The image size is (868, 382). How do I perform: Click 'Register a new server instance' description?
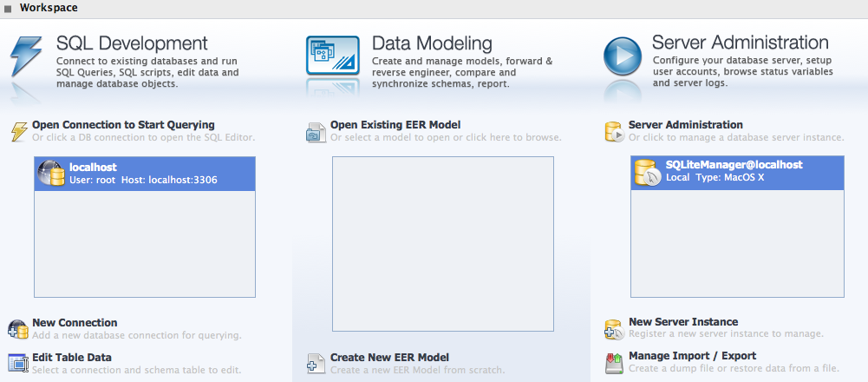(726, 333)
